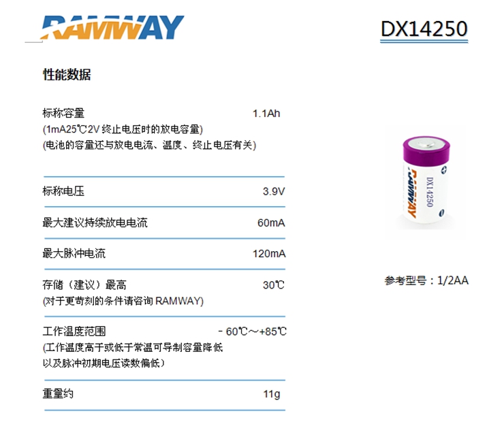Click the 1.1Ah capacity value
504x426 pixels.
click(x=266, y=114)
